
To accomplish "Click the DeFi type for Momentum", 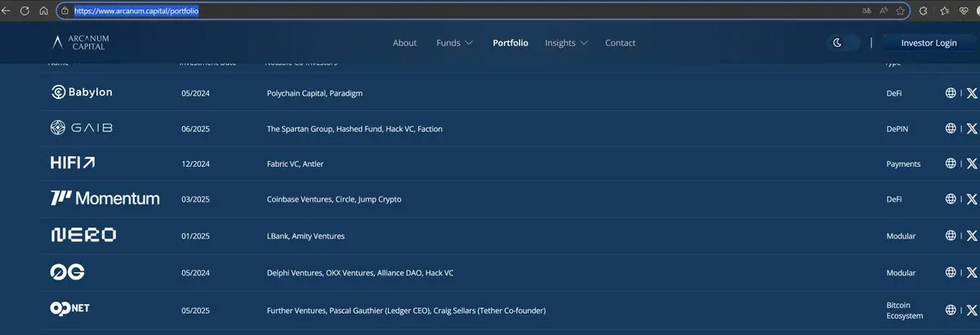I will (894, 199).
